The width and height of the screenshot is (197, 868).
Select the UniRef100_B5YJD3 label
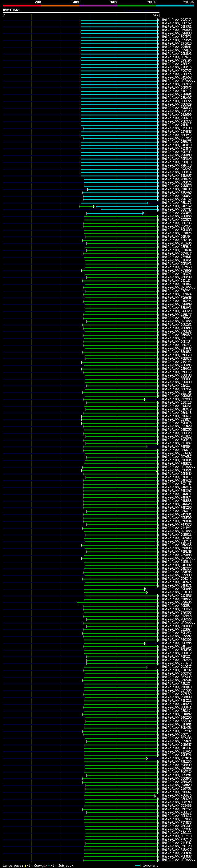point(176,738)
